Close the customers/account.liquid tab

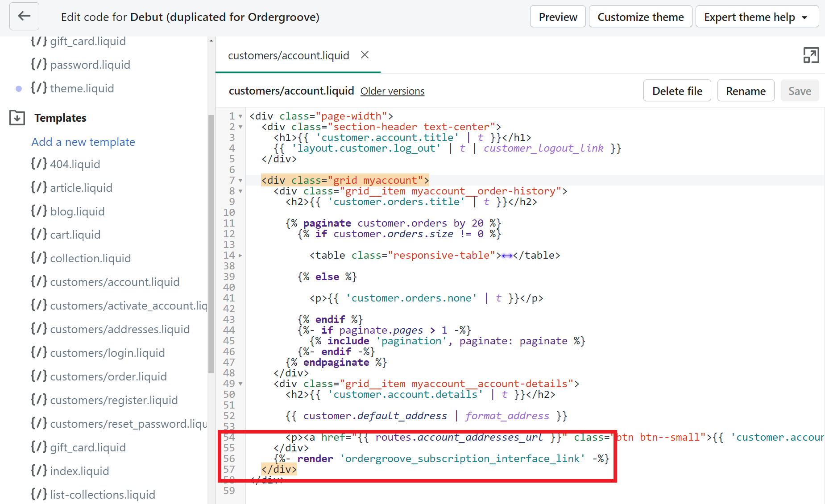(365, 55)
